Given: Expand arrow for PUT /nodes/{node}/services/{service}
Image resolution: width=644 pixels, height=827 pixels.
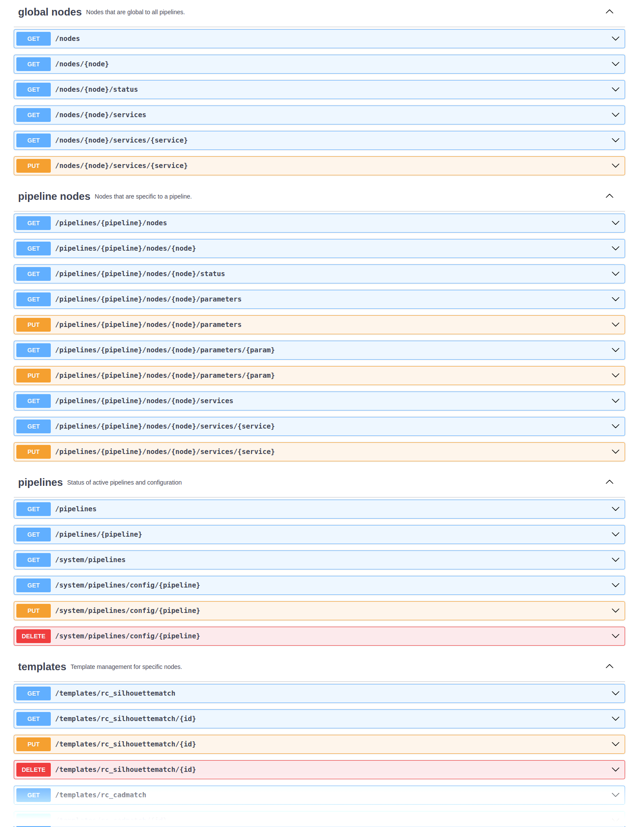Looking at the screenshot, I should pyautogui.click(x=615, y=166).
